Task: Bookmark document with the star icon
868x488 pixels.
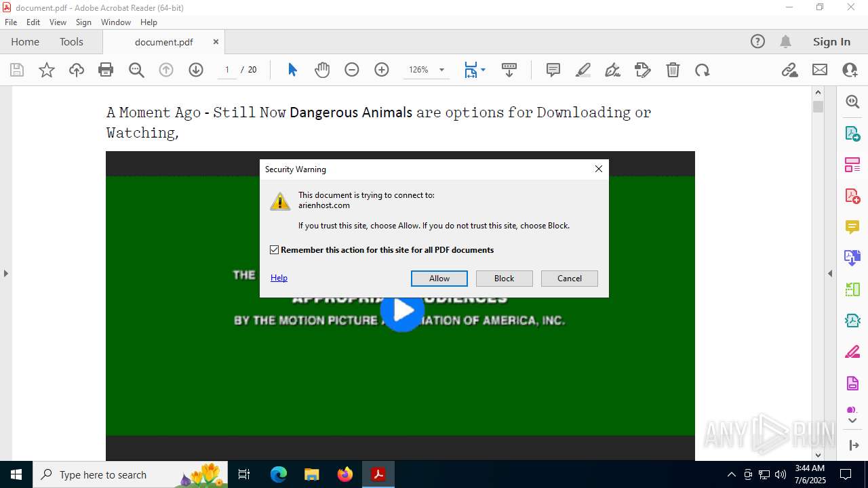Action: coord(47,70)
